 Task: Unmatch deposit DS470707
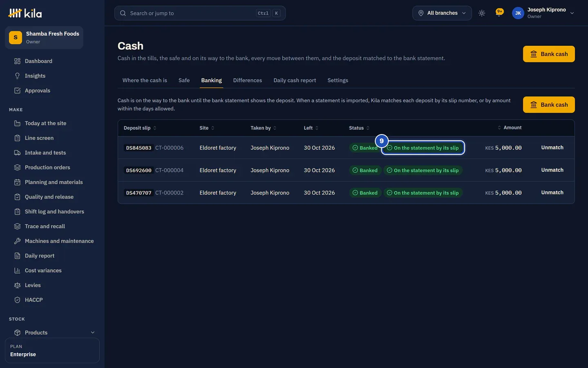(552, 193)
